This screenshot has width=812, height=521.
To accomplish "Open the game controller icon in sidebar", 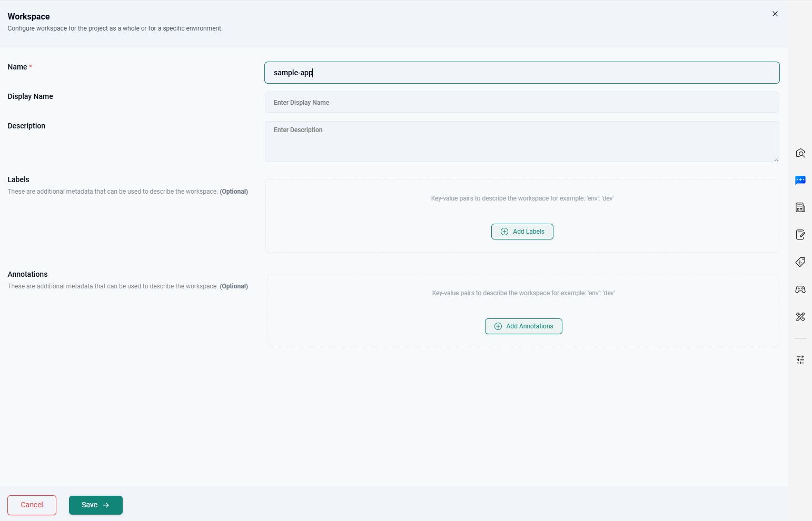I will [800, 289].
